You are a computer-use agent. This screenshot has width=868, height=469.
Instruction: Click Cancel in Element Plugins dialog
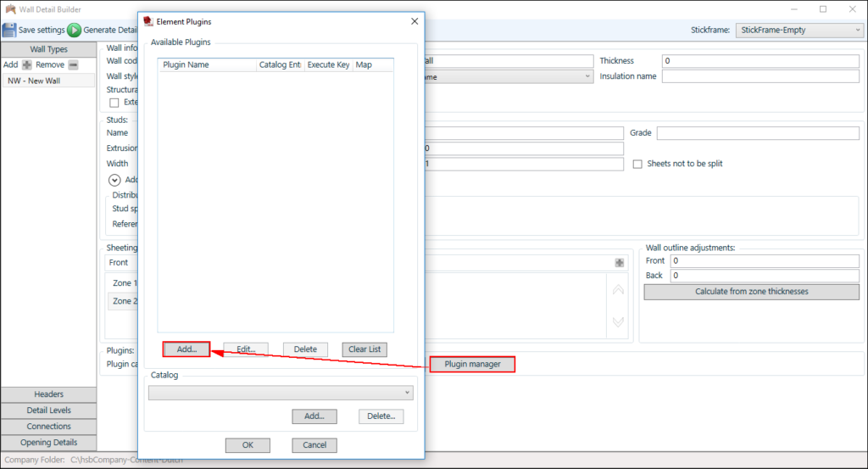coord(314,445)
